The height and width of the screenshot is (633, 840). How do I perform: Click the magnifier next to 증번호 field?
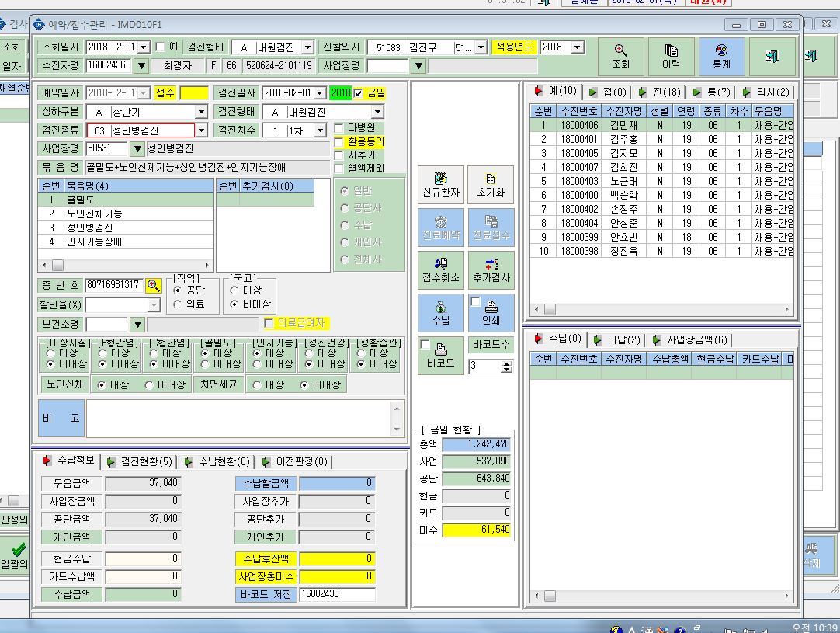tap(153, 285)
